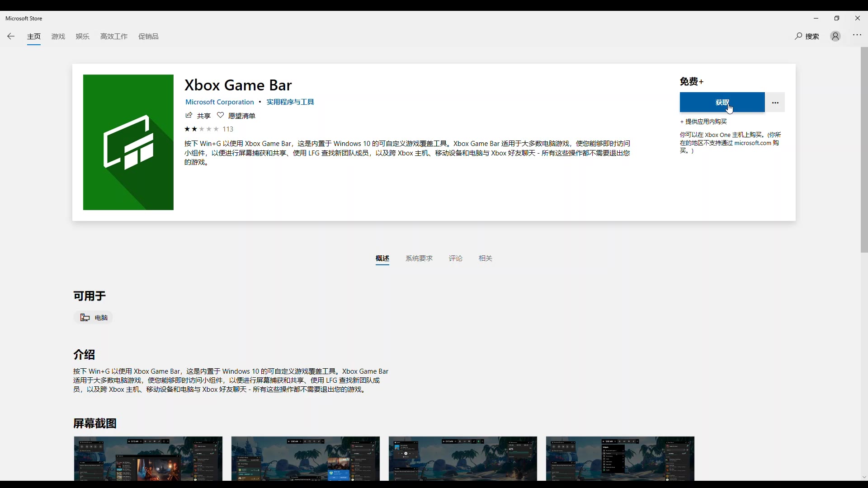Open more options next to the 获取 button
Screen dimensions: 868x488
tap(775, 103)
